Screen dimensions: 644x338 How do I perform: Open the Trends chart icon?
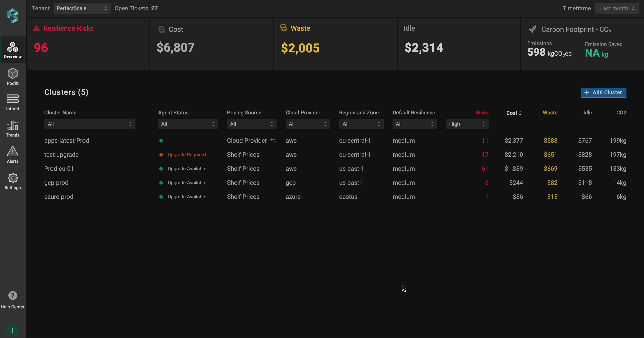tap(12, 126)
